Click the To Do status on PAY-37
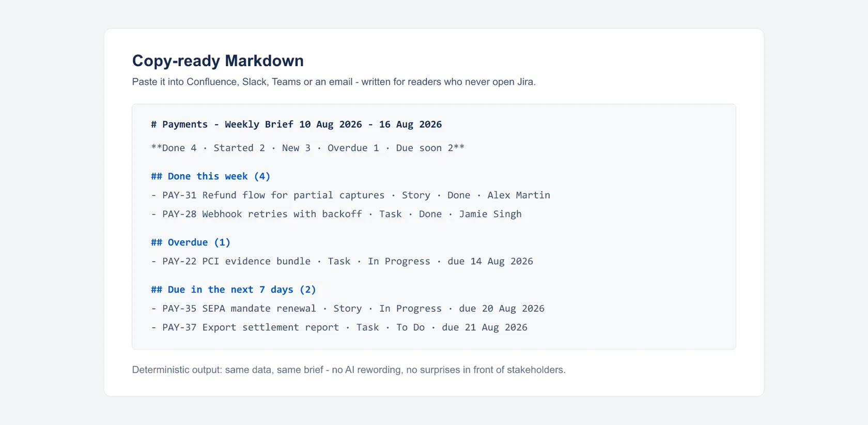This screenshot has width=868, height=425. tap(410, 327)
